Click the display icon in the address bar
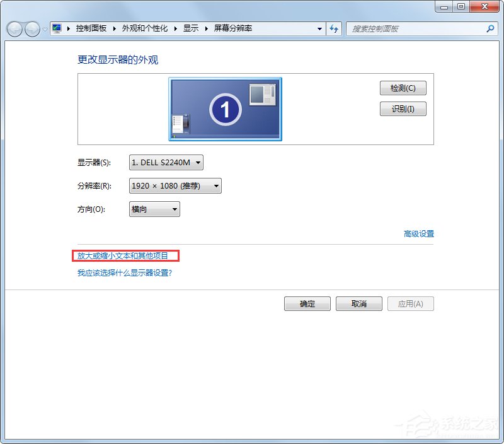The height and width of the screenshot is (444, 504). coord(55,28)
